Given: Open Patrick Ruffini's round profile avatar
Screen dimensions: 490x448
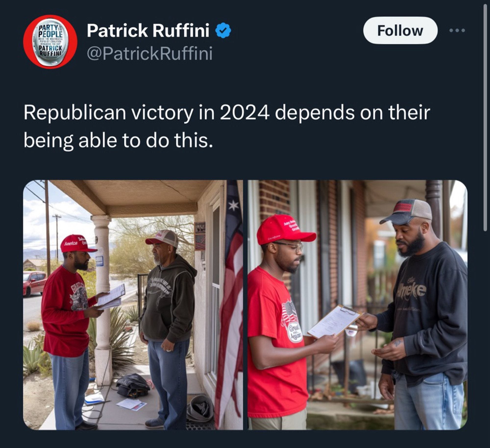Looking at the screenshot, I should point(50,42).
